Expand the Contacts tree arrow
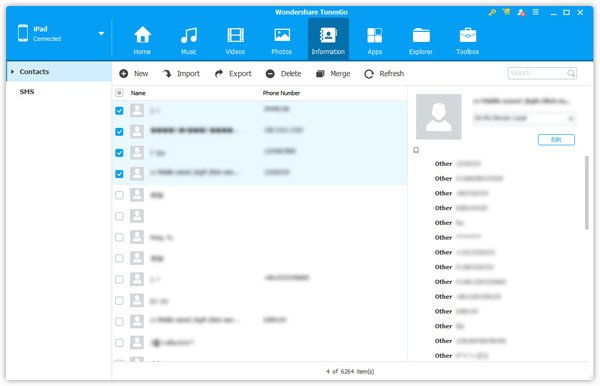Image resolution: width=600 pixels, height=386 pixels. point(13,72)
